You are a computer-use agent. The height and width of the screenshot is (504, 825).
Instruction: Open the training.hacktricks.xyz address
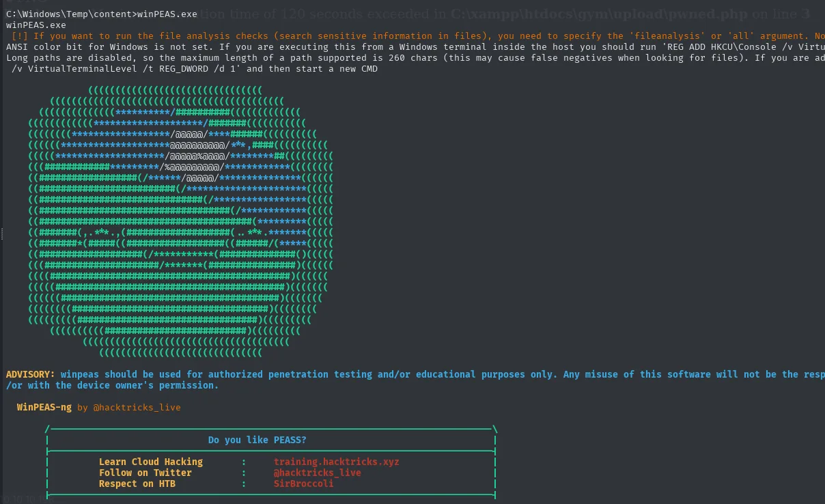click(x=336, y=462)
